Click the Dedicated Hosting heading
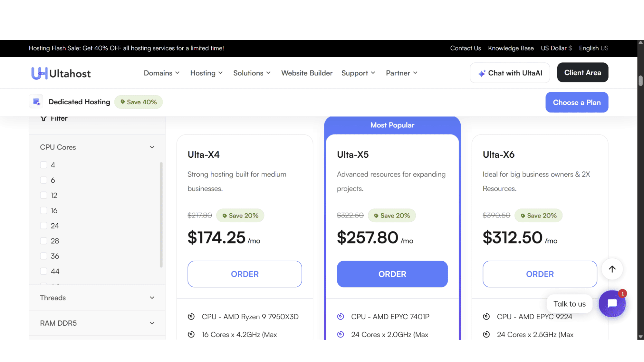The image size is (644, 362). pyautogui.click(x=79, y=102)
